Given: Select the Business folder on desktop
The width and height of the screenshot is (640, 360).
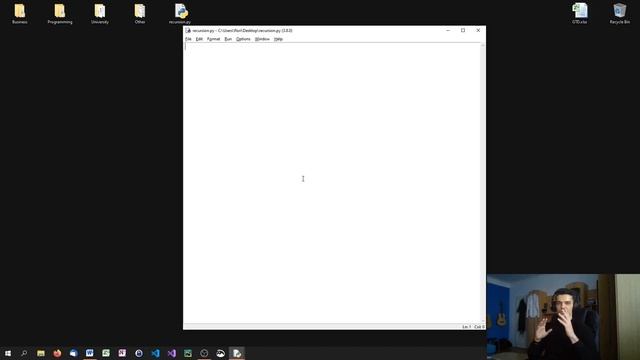Looking at the screenshot, I should (20, 13).
